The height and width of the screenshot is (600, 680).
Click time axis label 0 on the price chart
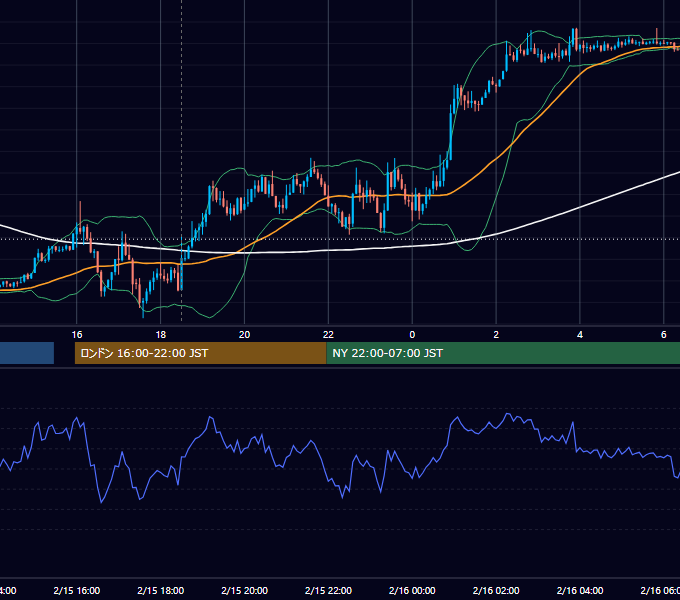(412, 335)
